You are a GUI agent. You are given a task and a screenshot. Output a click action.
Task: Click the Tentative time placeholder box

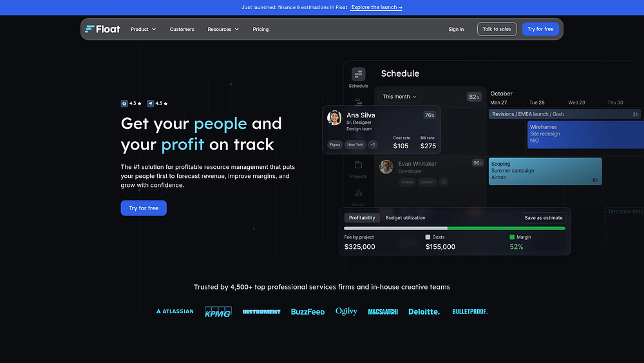(625, 225)
